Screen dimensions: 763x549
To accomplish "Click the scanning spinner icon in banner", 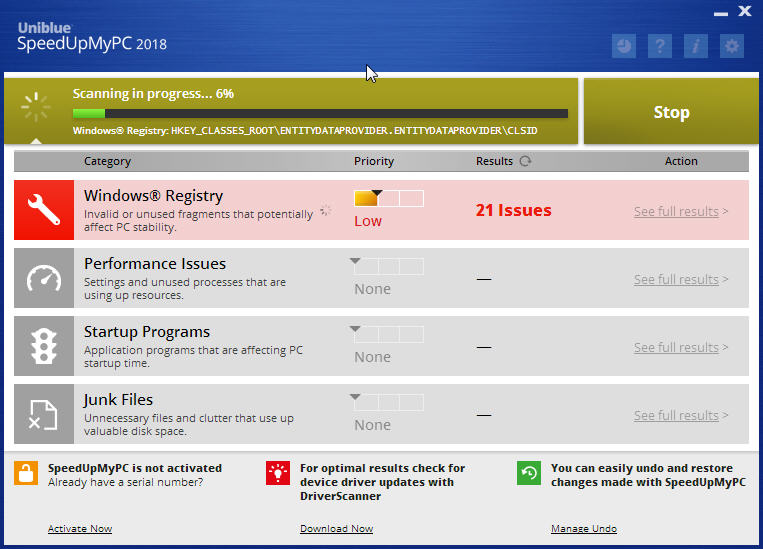I will pyautogui.click(x=36, y=106).
